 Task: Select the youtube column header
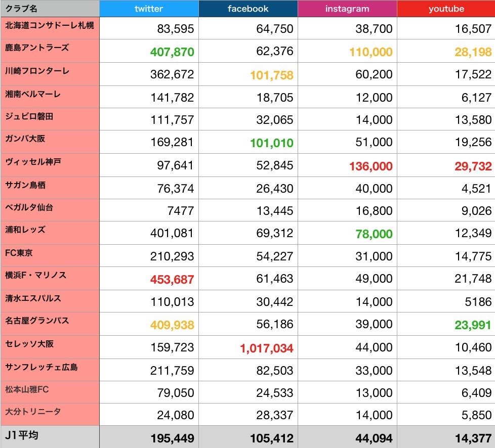coord(446,9)
